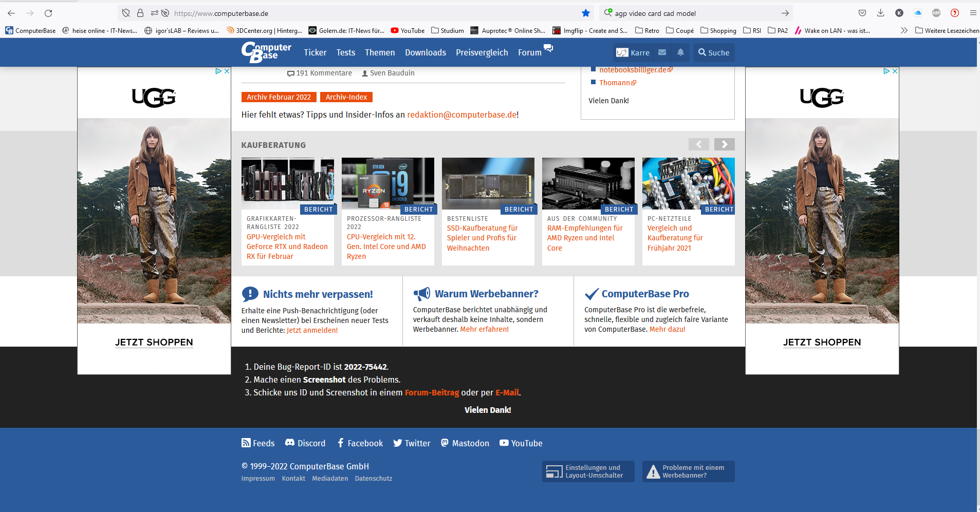Click JETZT SHOPPEN in right ad

(822, 343)
